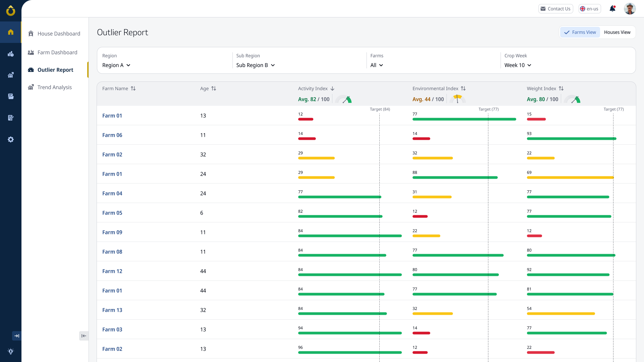
Task: Switch to Farms View
Action: [x=580, y=32]
